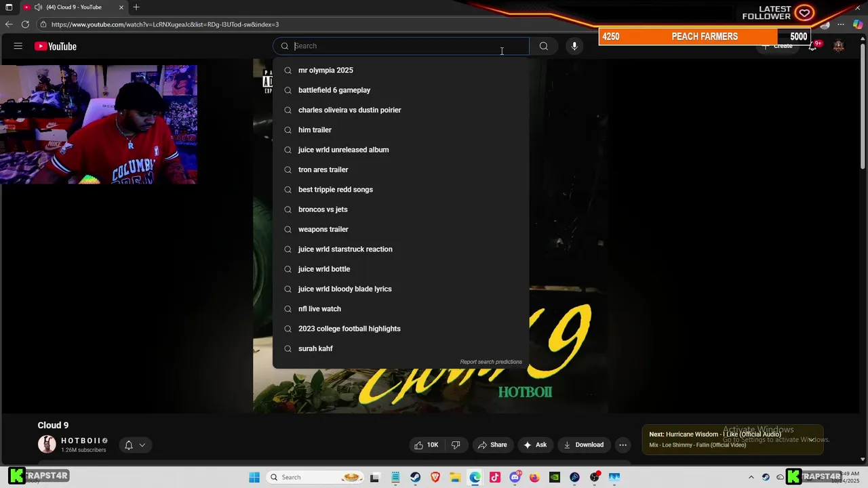
Task: Open YouTube notifications bell at top
Action: point(813,46)
